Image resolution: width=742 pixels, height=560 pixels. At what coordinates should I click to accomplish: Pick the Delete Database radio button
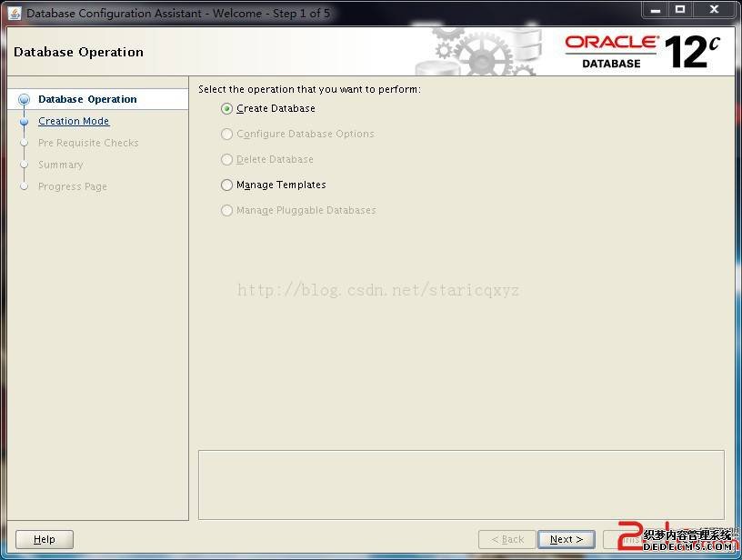point(227,159)
